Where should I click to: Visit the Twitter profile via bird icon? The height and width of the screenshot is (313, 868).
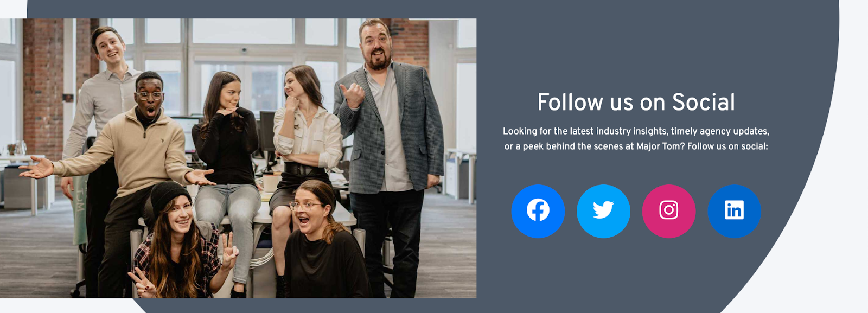pyautogui.click(x=603, y=211)
